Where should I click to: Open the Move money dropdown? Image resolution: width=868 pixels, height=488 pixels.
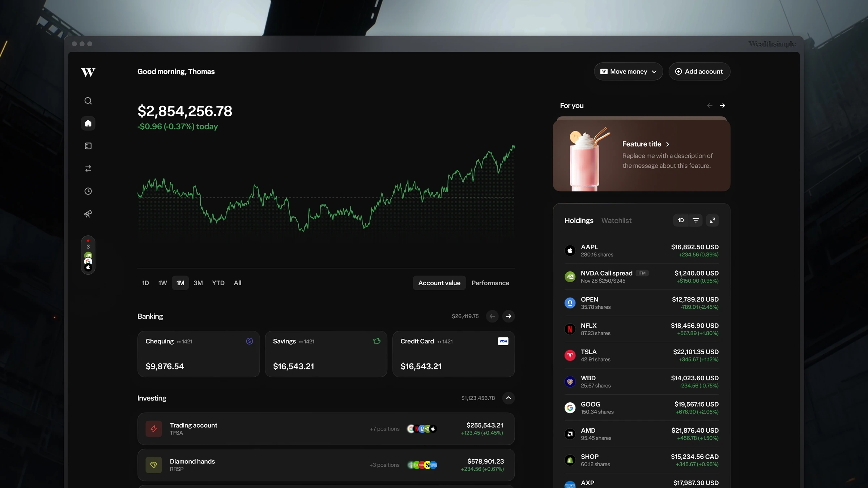629,72
